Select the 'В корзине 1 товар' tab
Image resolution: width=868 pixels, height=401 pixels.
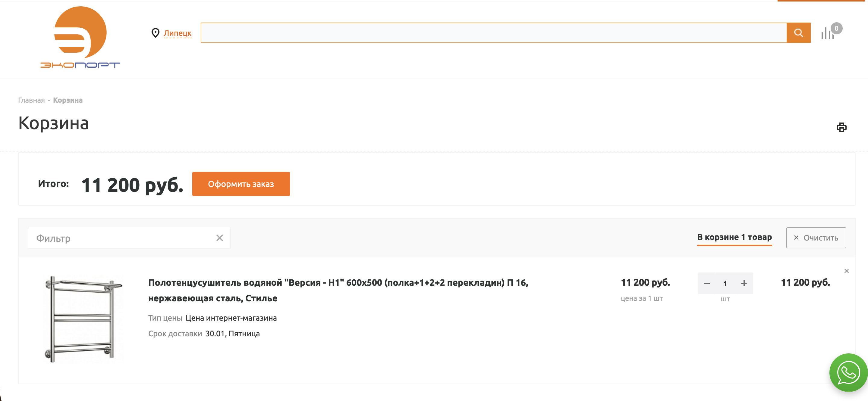(x=734, y=237)
